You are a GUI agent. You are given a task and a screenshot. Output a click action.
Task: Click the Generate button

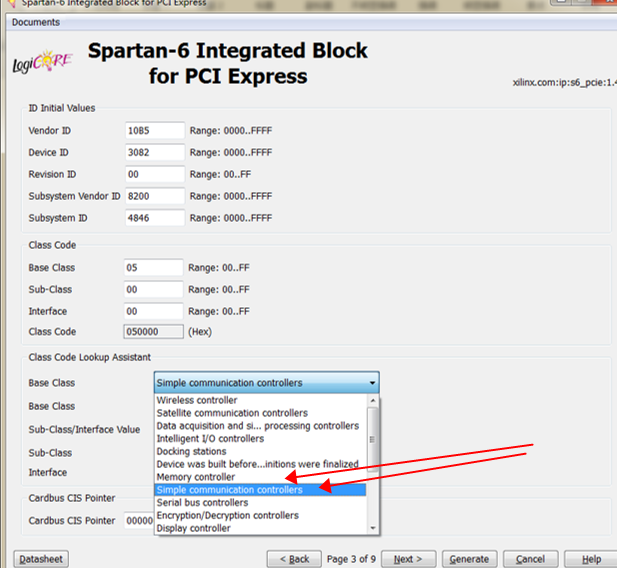pos(469,559)
